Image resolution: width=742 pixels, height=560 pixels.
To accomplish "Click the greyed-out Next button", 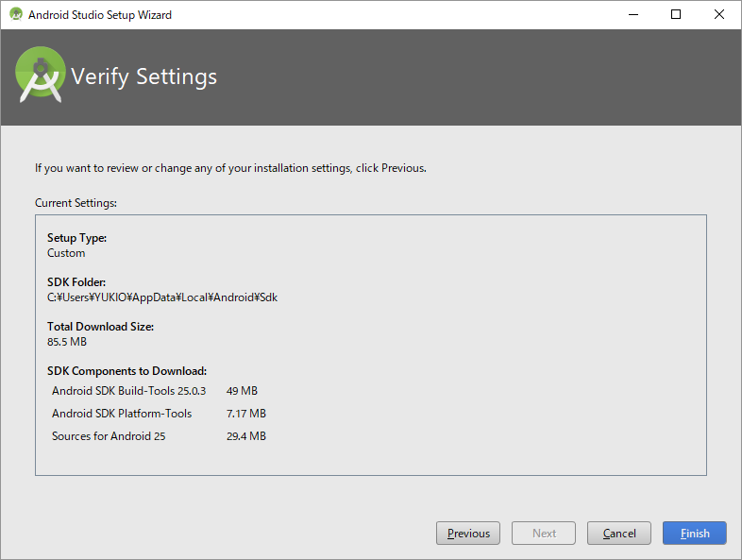I will click(544, 534).
